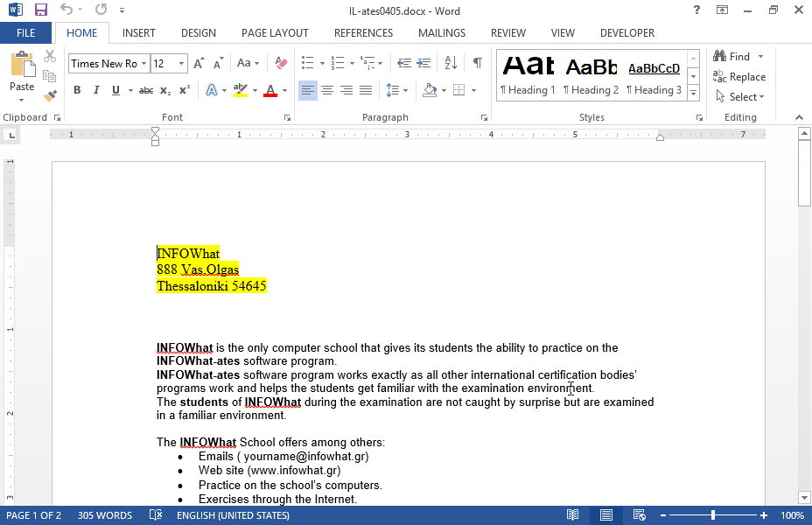Enable Subscript formatting
This screenshot has width=812, height=525.
(x=164, y=89)
